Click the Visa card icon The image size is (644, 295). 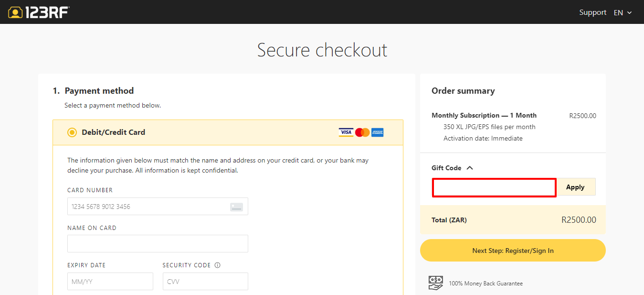tap(346, 132)
